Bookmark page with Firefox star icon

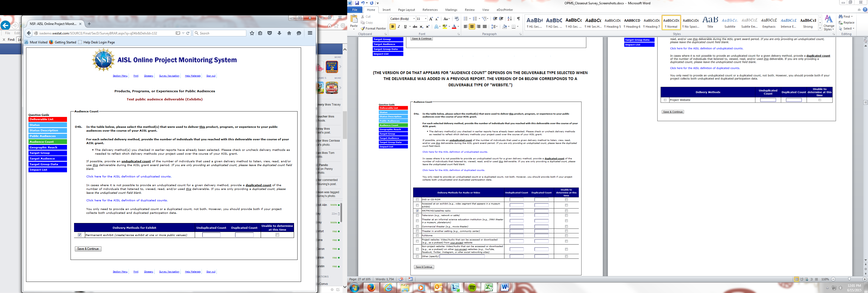point(252,33)
